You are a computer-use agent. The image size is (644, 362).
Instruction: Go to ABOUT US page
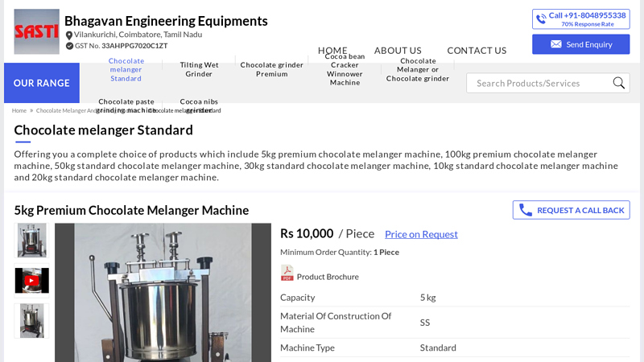[398, 50]
